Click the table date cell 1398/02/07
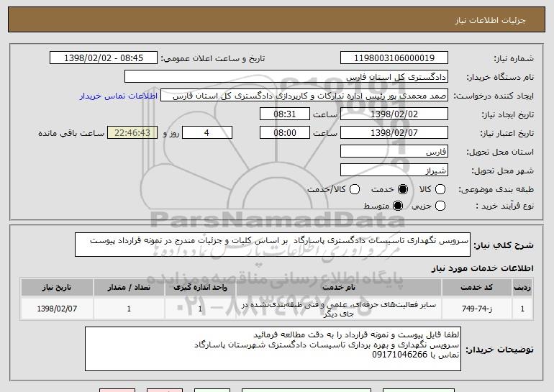The image size is (554, 392). [x=57, y=309]
